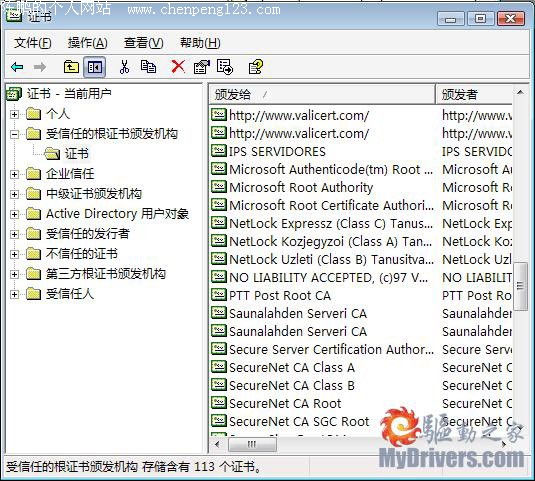Click certificate icon beside Secure Server Certification Authority
The width and height of the screenshot is (535, 481).
tap(218, 349)
